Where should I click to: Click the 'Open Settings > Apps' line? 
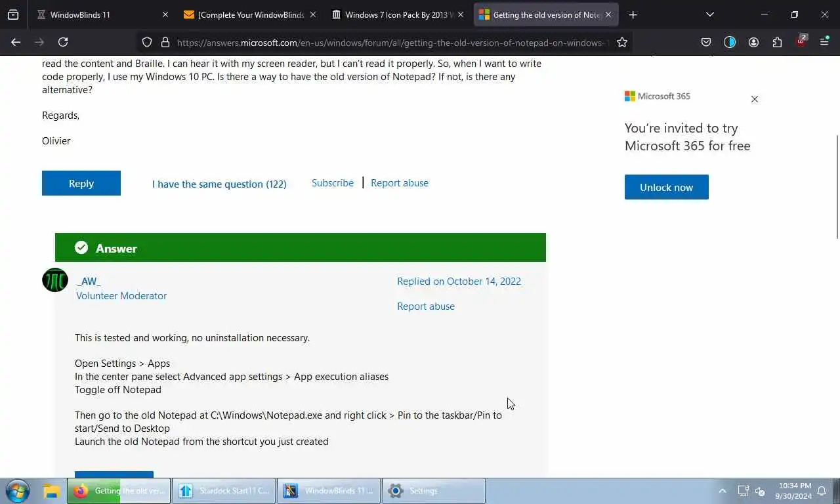pyautogui.click(x=122, y=364)
